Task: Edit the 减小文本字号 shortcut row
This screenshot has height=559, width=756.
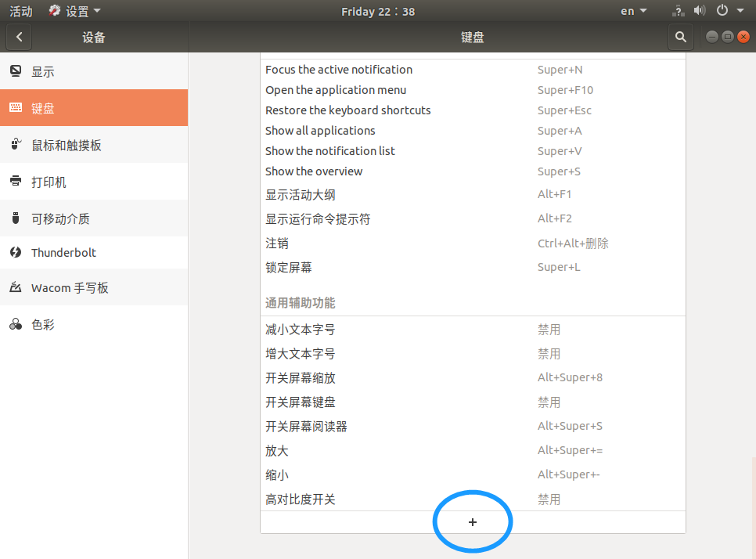Action: (473, 330)
